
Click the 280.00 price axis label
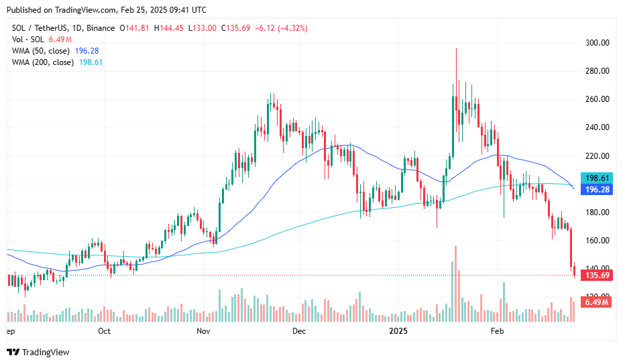point(597,71)
